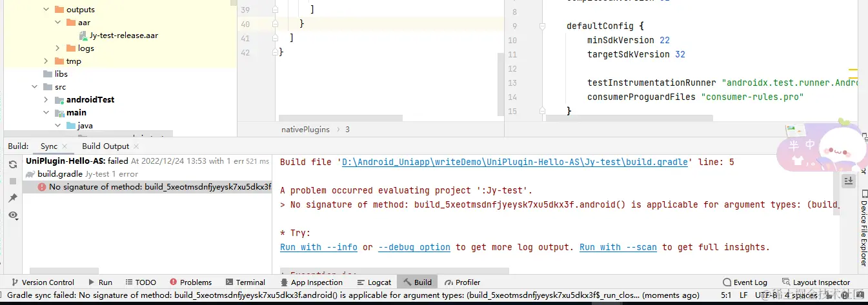Open the build.gradle file path link
Image resolution: width=868 pixels, height=305 pixels.
[514, 162]
